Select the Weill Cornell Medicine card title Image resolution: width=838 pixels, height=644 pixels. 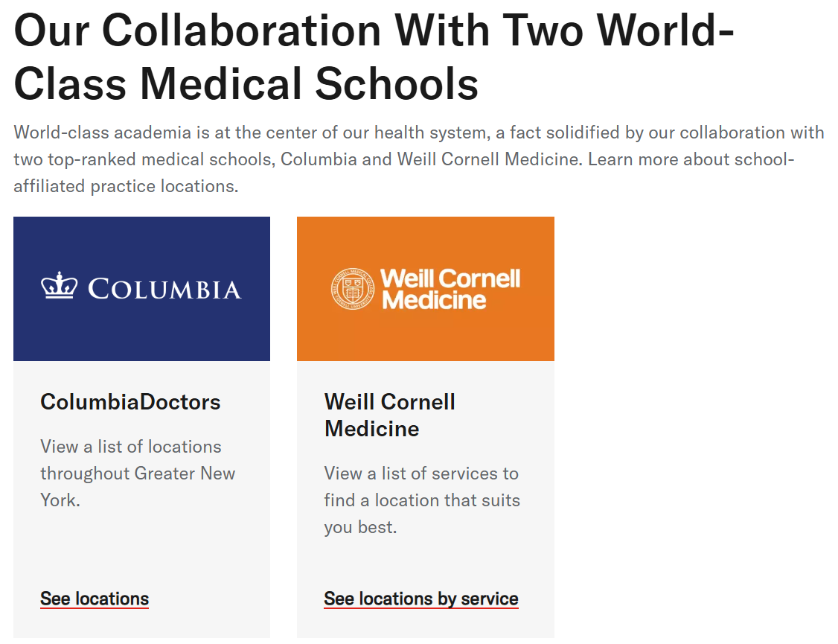tap(390, 415)
